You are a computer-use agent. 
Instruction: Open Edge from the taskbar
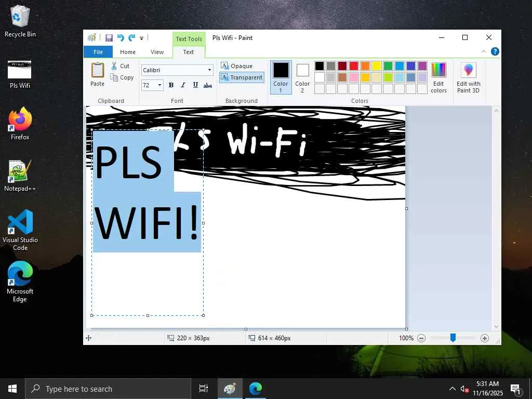click(256, 389)
